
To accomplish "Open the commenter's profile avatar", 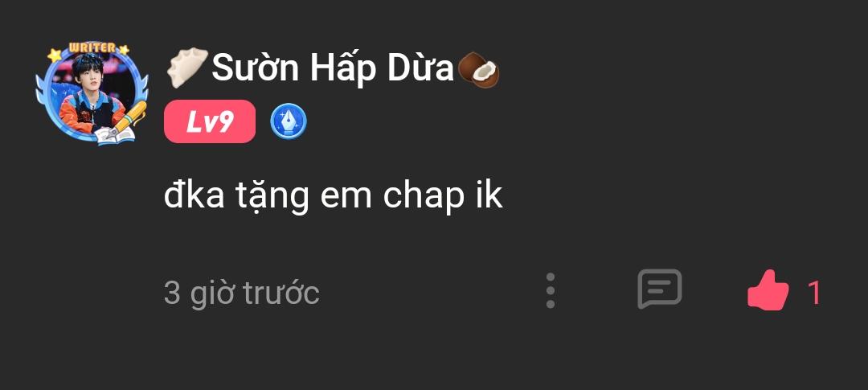I will tap(92, 93).
